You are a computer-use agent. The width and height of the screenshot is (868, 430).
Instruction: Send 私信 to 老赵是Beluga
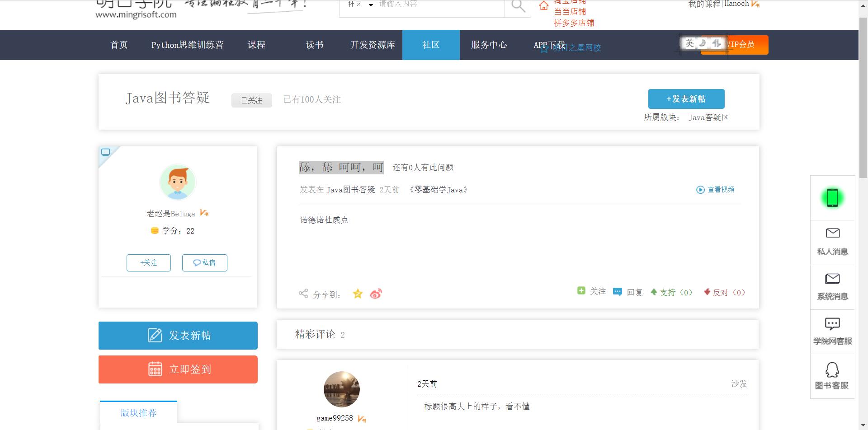205,263
